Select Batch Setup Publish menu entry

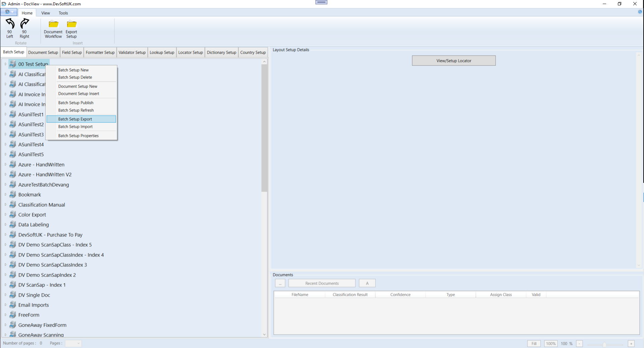[x=81, y=103]
